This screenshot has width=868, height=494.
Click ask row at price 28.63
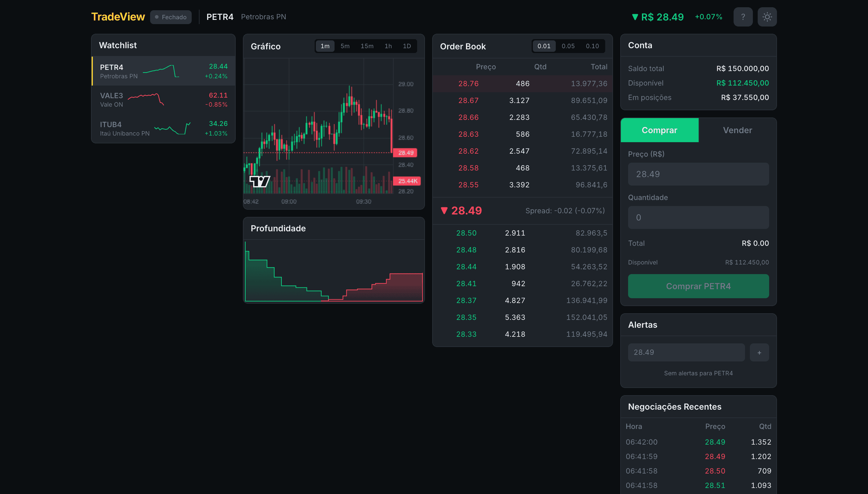click(522, 134)
